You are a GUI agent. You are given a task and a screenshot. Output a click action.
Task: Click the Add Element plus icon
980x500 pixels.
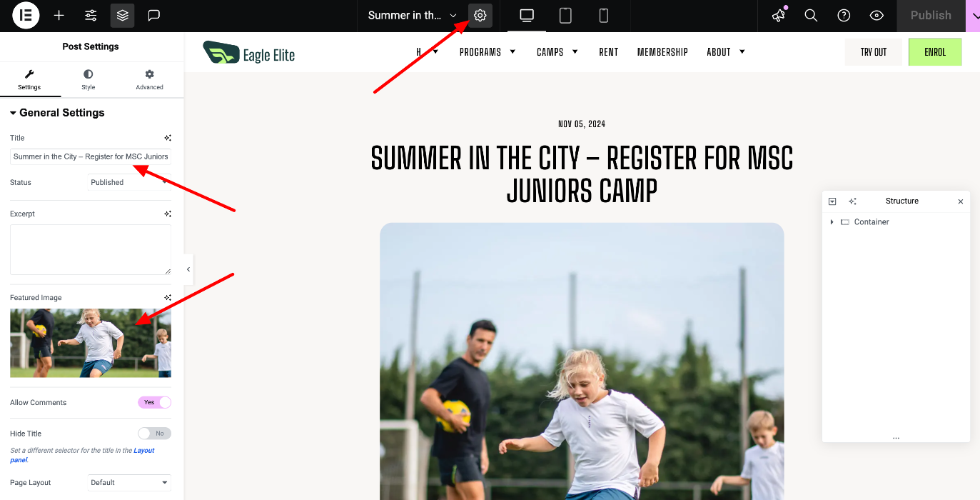59,15
